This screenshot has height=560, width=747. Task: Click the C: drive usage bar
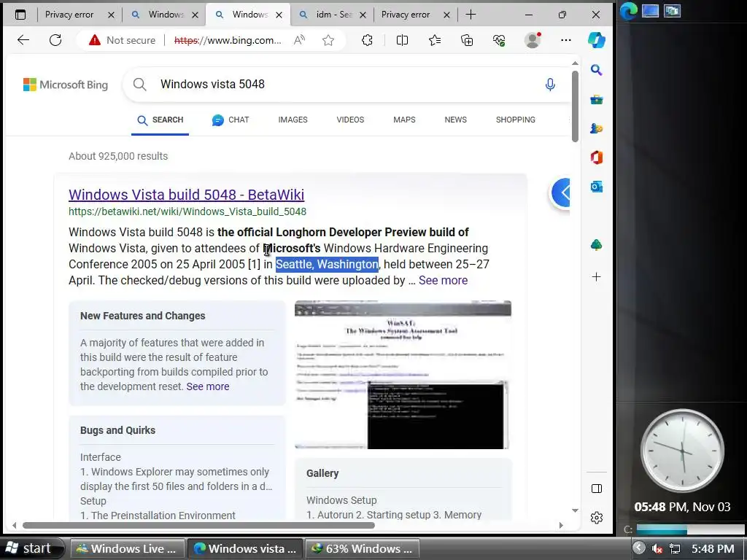[x=690, y=529]
